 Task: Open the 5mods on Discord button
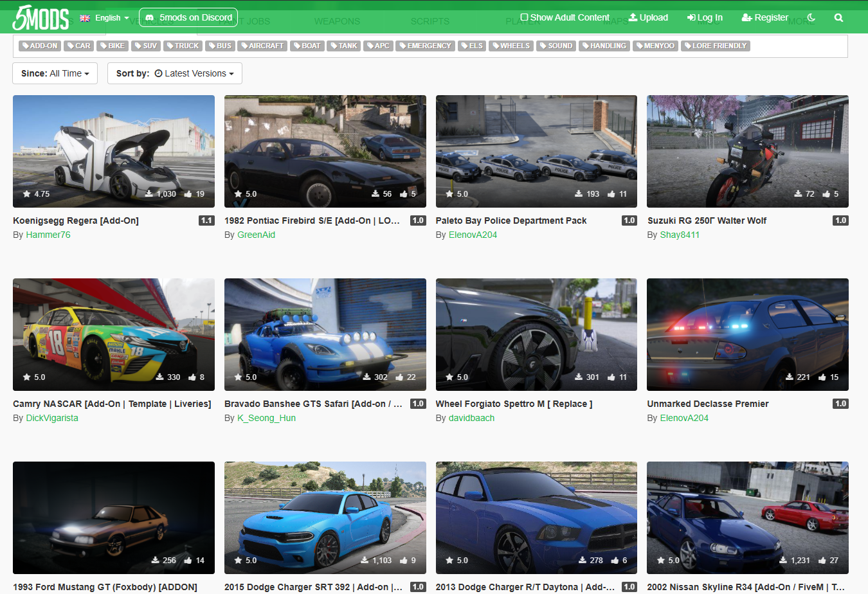[188, 17]
